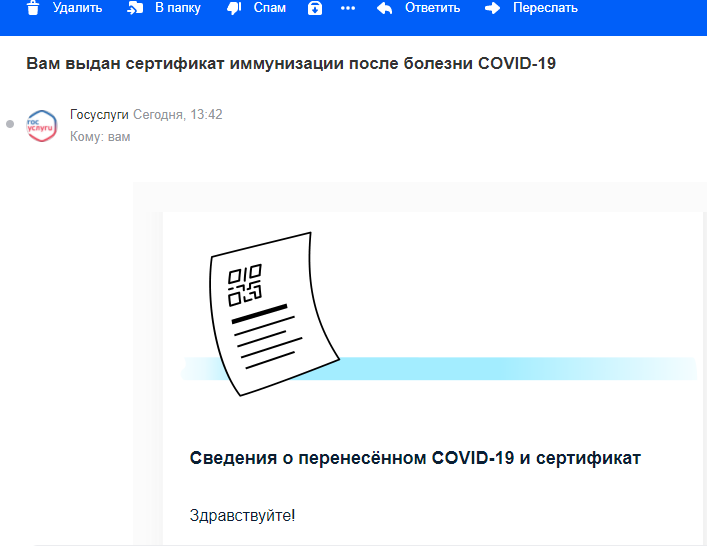Viewport: 707px width, 546px height.
Task: Click the thumbs-down spam icon
Action: coord(234,8)
